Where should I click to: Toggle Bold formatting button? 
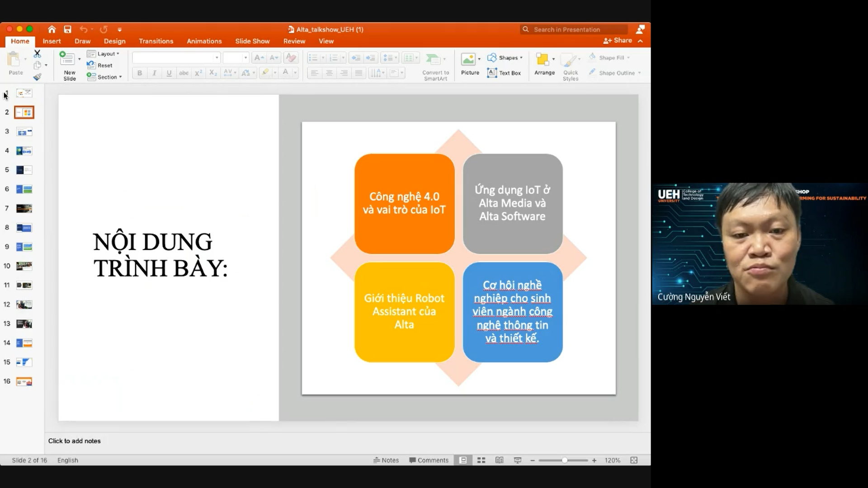click(x=140, y=73)
